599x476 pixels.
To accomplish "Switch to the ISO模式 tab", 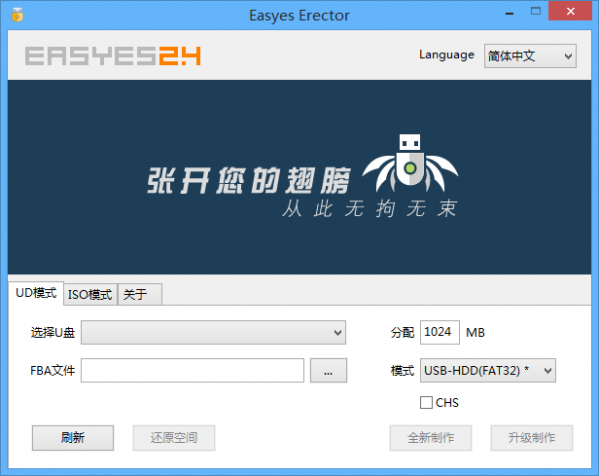I will point(90,295).
